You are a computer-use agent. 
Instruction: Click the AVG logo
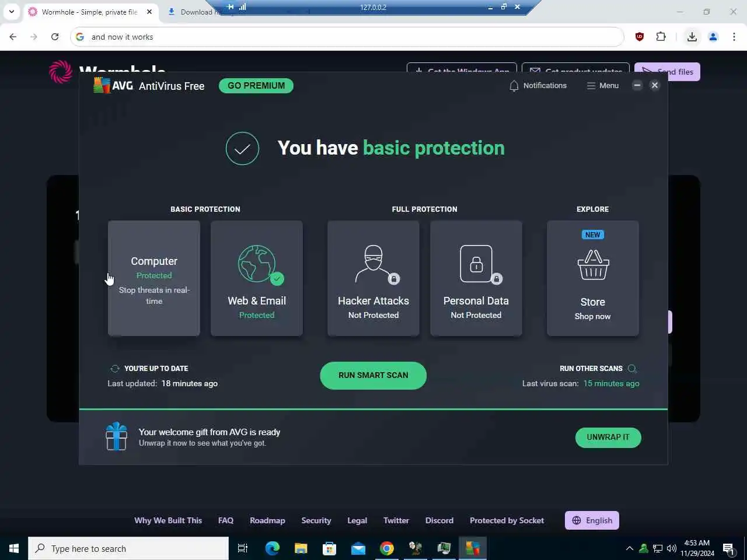(113, 86)
